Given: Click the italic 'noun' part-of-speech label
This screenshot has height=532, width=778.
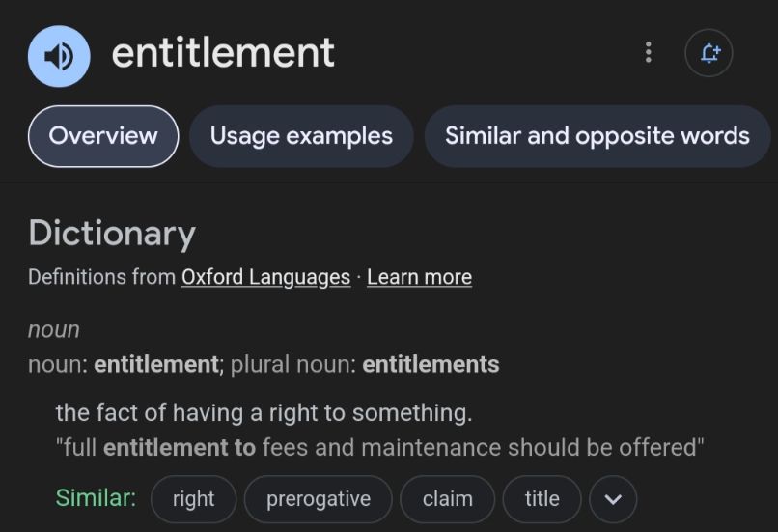Looking at the screenshot, I should click(54, 330).
